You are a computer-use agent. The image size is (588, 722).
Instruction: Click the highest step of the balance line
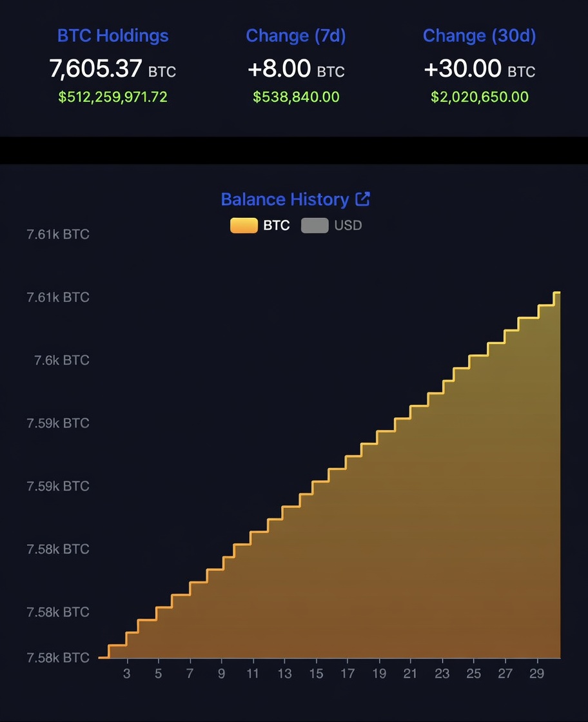(x=557, y=293)
